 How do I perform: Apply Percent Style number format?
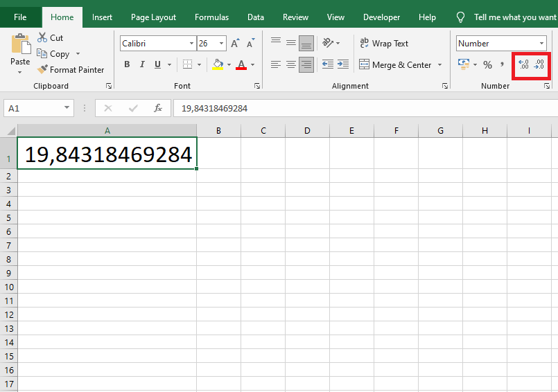tap(487, 65)
